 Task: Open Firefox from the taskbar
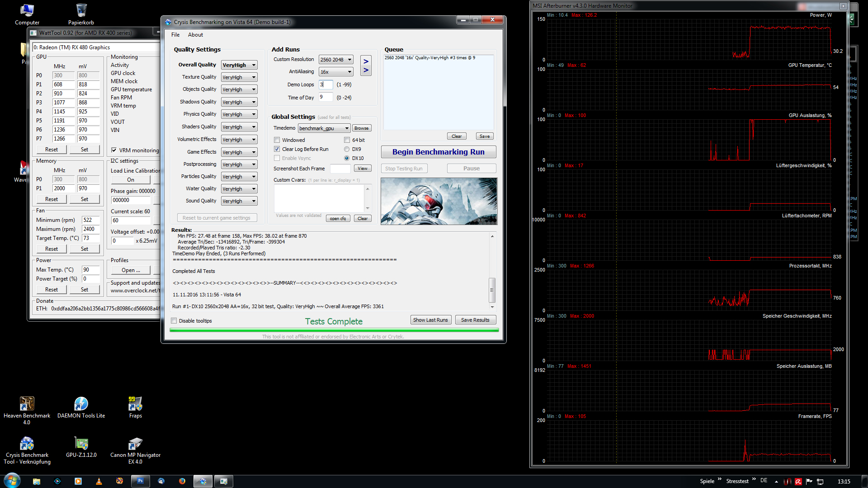(182, 481)
